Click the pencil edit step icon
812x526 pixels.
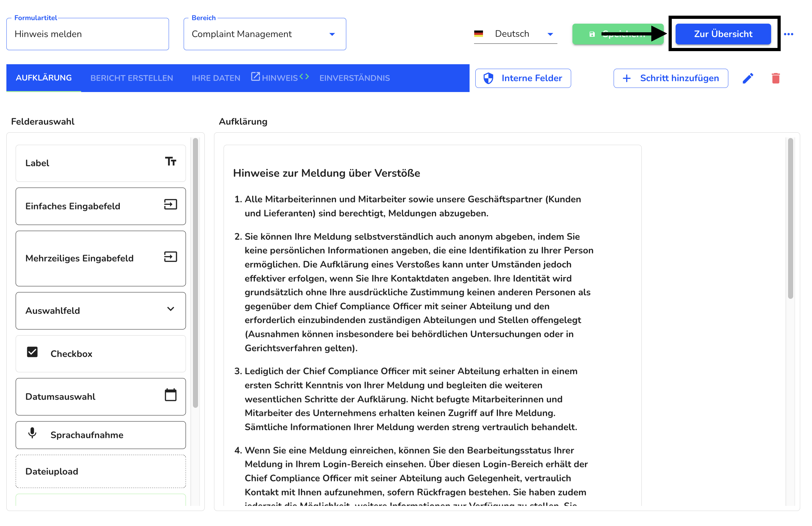(x=747, y=78)
